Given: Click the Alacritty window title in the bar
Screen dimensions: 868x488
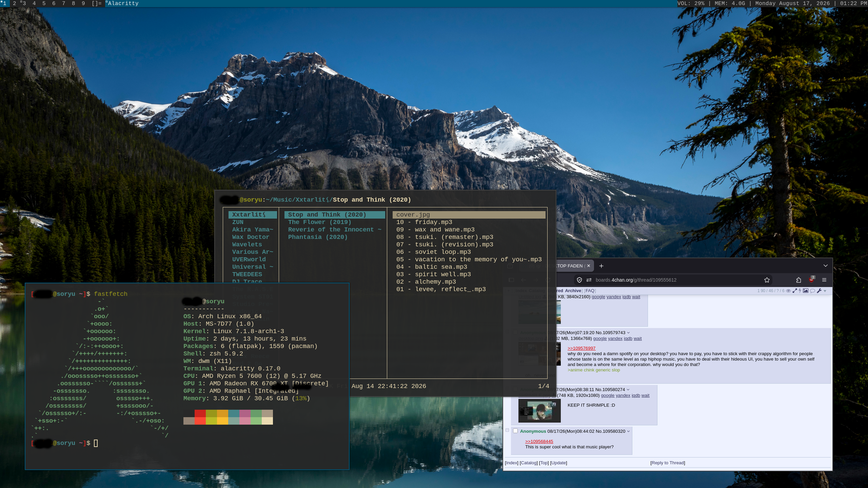Looking at the screenshot, I should pyautogui.click(x=123, y=3).
